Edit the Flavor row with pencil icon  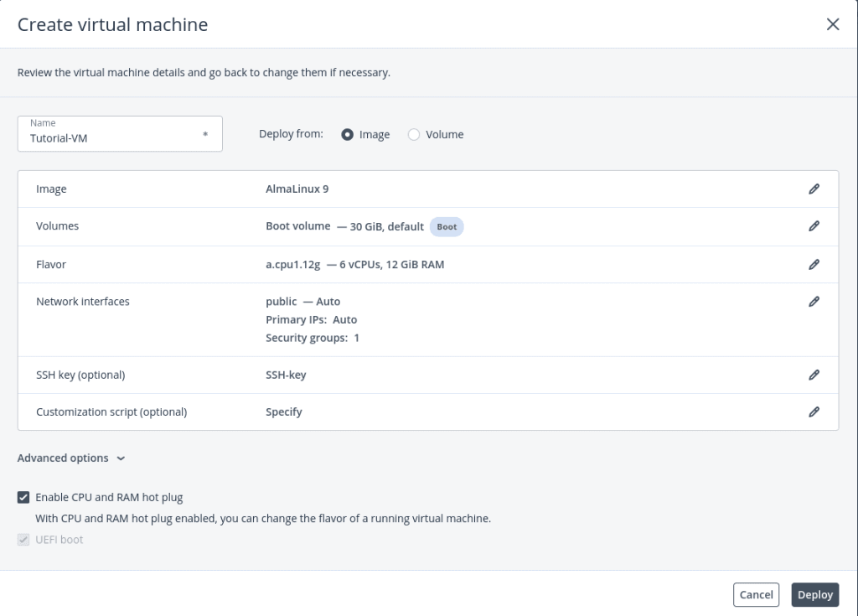tap(814, 265)
